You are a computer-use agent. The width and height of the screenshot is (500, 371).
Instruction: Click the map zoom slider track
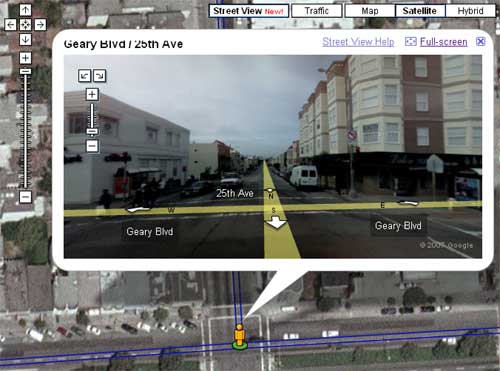[25, 130]
